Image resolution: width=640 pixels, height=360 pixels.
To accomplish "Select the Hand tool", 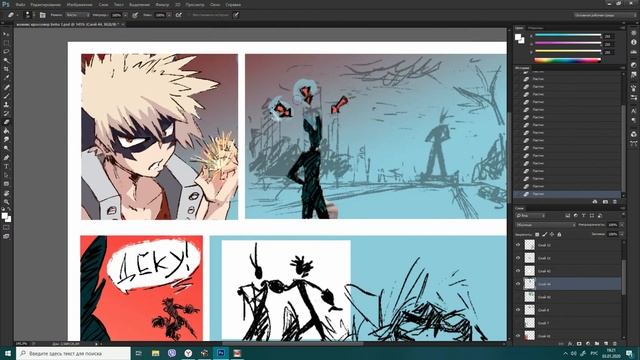I will click(6, 193).
